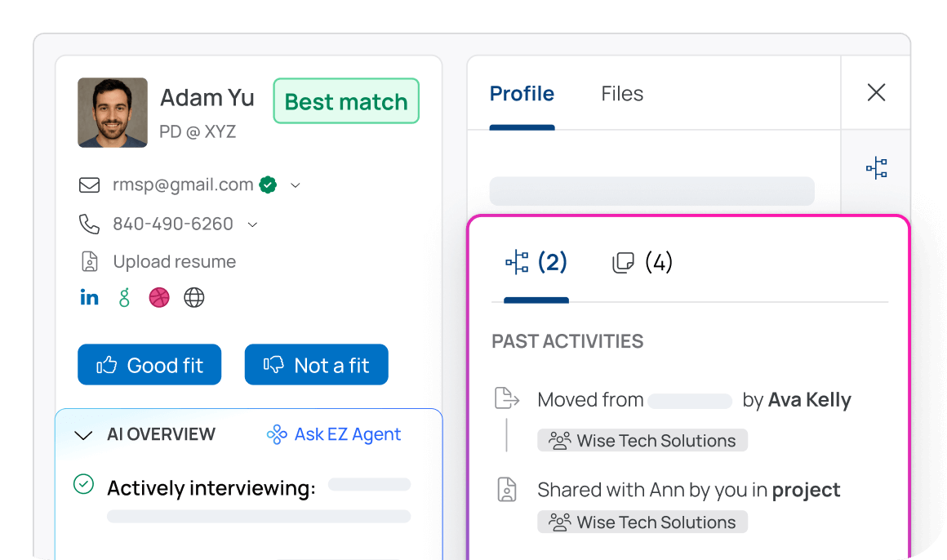Select the activities tab showing (2)
947x560 pixels.
point(536,263)
